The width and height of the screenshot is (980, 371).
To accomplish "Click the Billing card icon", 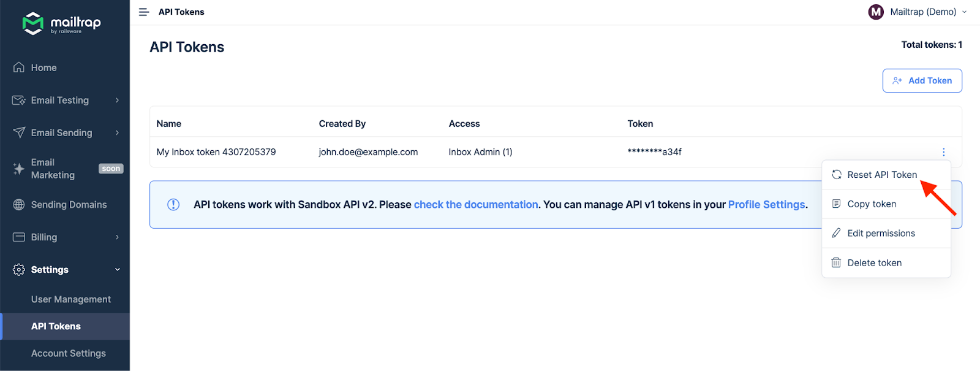I will [x=19, y=237].
